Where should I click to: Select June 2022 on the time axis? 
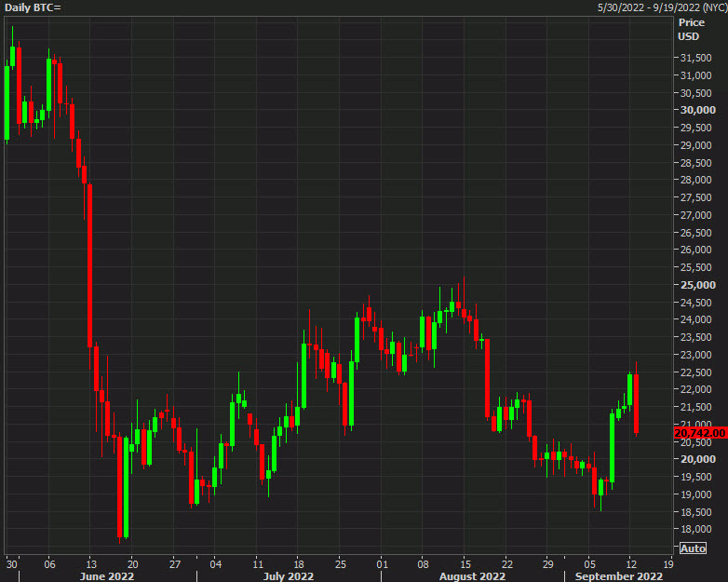point(106,576)
